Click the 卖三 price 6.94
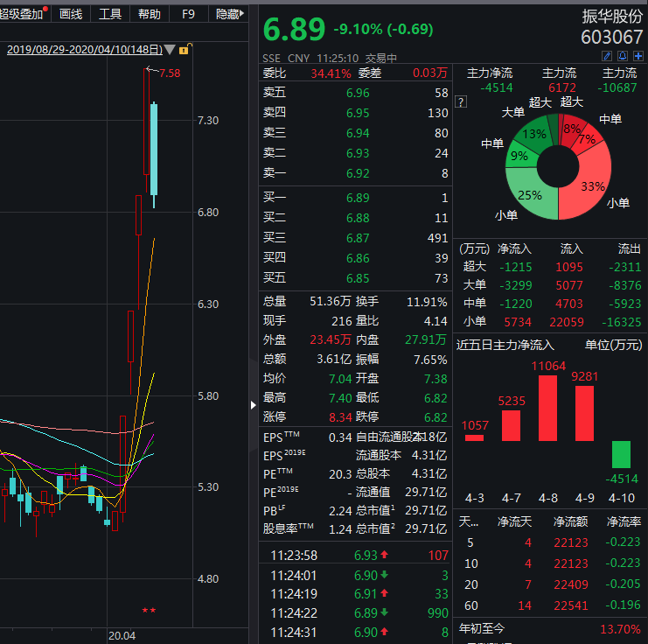The image size is (648, 644). pyautogui.click(x=358, y=133)
